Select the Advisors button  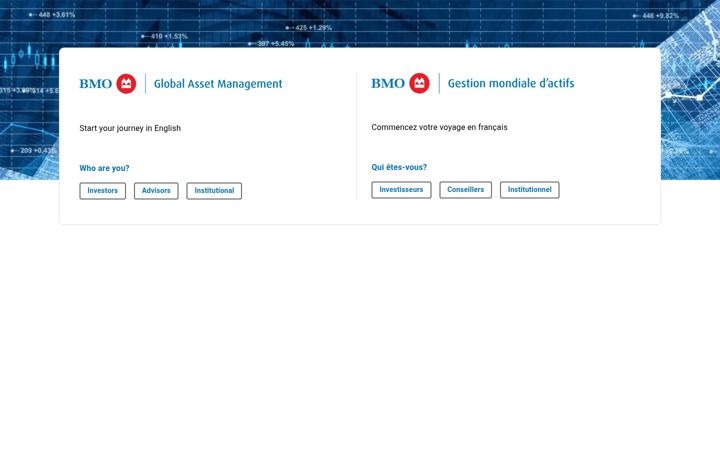pyautogui.click(x=156, y=191)
